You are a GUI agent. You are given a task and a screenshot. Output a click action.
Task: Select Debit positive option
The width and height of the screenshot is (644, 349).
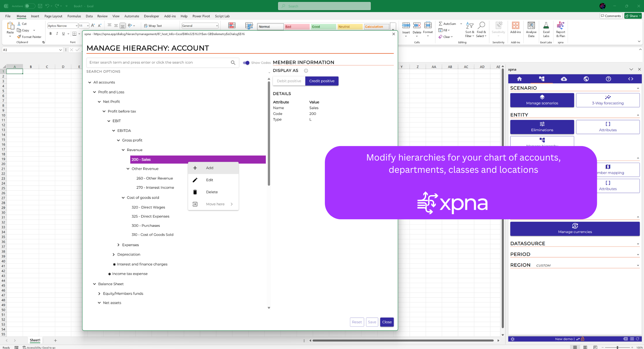click(x=289, y=81)
